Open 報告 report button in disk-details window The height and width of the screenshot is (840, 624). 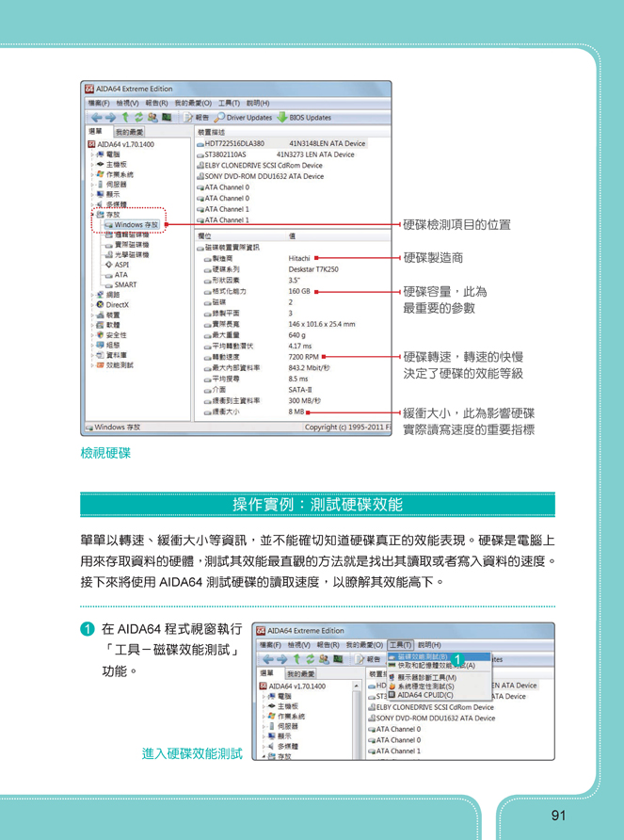pos(196,118)
